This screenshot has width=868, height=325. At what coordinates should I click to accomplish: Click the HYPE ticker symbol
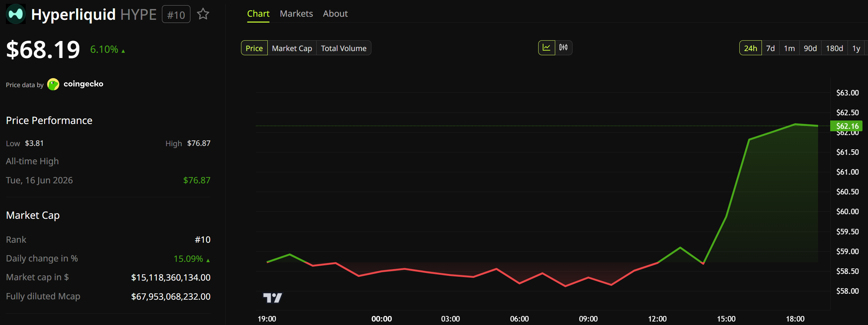tap(138, 15)
